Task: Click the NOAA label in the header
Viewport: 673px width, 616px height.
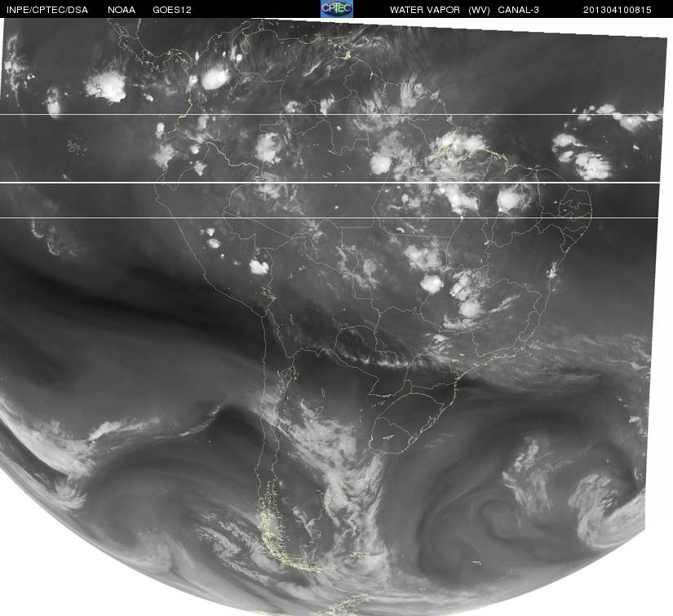Action: point(122,10)
